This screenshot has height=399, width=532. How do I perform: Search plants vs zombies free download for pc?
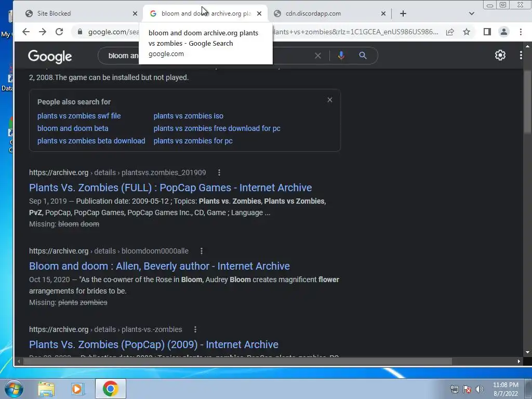[217, 129]
